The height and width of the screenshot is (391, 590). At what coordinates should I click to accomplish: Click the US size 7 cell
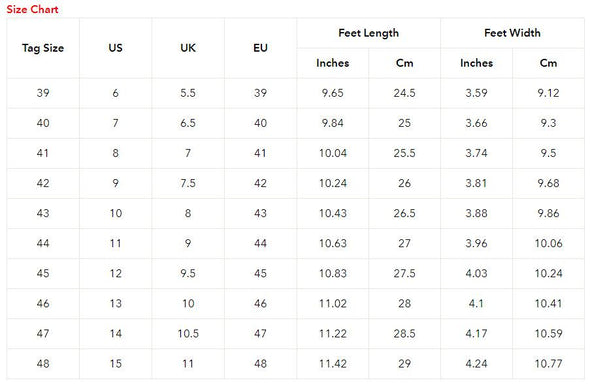(x=116, y=123)
